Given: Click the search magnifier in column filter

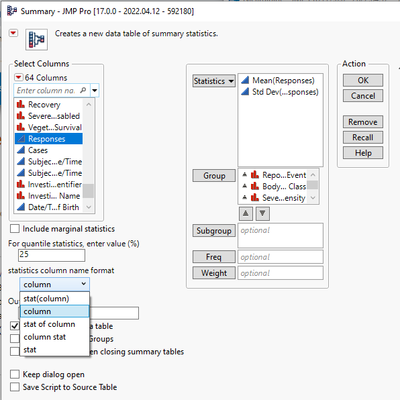Looking at the screenshot, I should click(83, 90).
